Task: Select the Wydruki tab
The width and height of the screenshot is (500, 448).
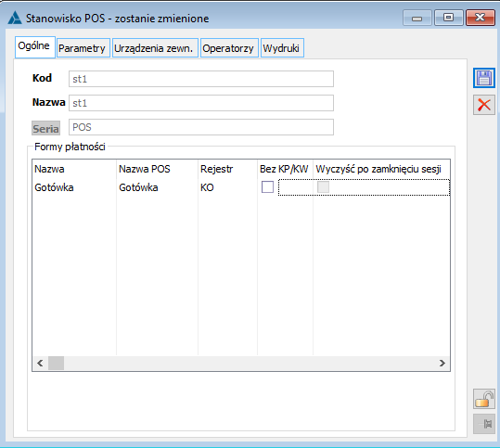Action: tap(282, 48)
